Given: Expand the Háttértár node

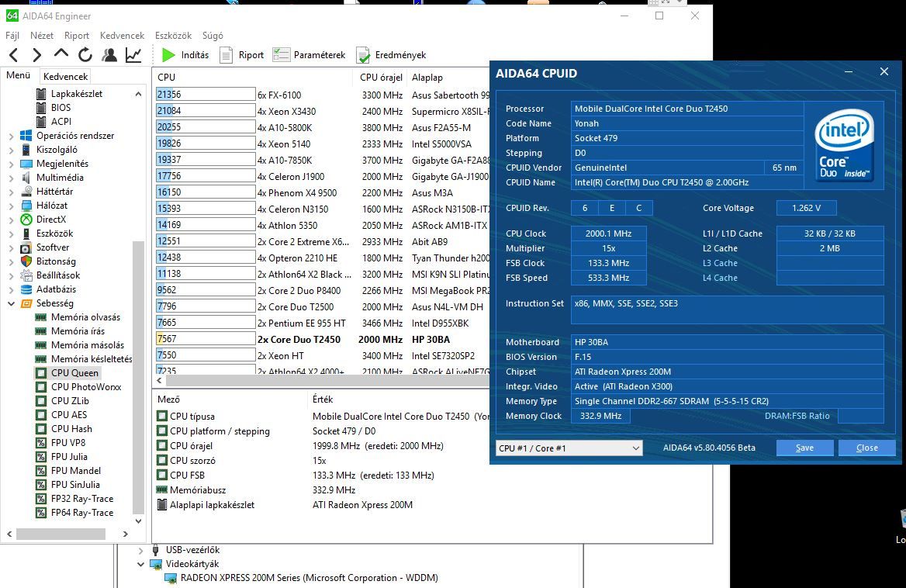Looking at the screenshot, I should (12, 191).
